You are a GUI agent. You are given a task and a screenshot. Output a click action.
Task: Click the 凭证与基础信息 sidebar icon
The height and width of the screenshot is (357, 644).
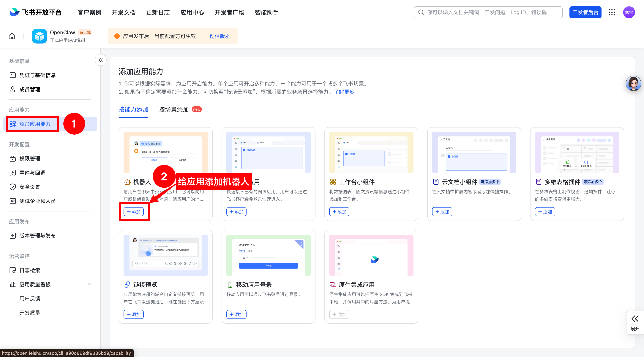[x=12, y=75]
